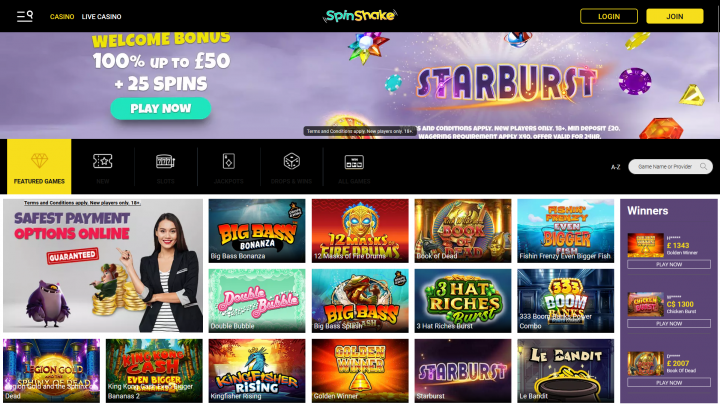The height and width of the screenshot is (404, 720).
Task: Switch to the Casino tab
Action: (x=62, y=17)
